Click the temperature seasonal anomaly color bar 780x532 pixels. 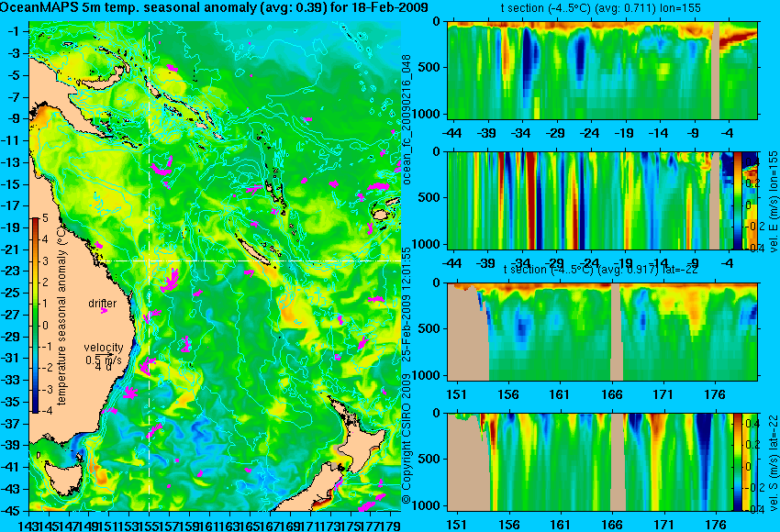coord(36,316)
